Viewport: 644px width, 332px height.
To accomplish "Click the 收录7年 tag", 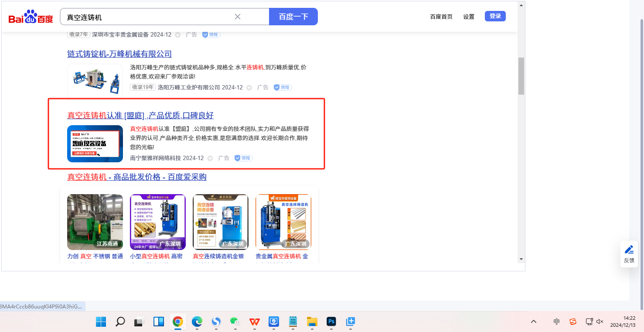I will (78, 34).
